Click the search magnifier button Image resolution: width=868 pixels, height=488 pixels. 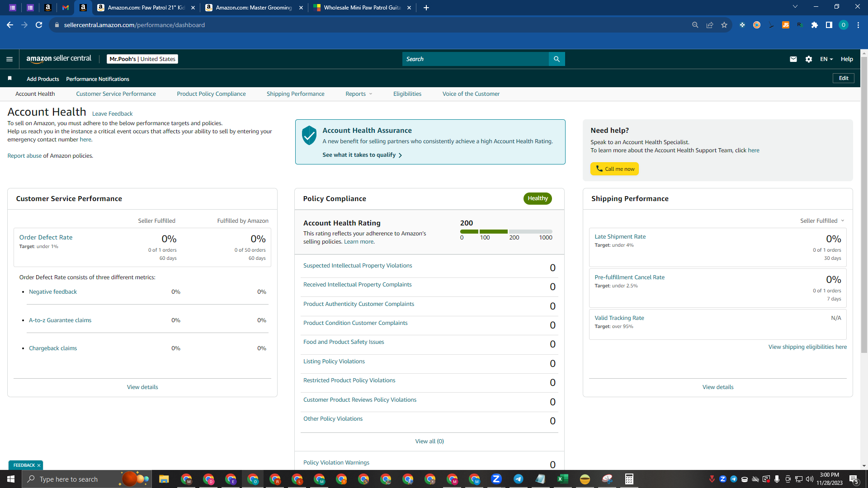557,59
